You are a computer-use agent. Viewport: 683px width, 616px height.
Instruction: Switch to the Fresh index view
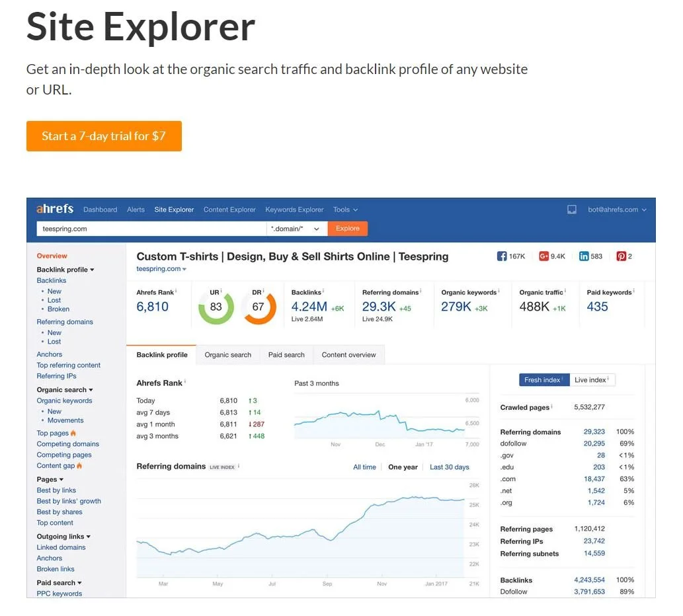pyautogui.click(x=544, y=379)
